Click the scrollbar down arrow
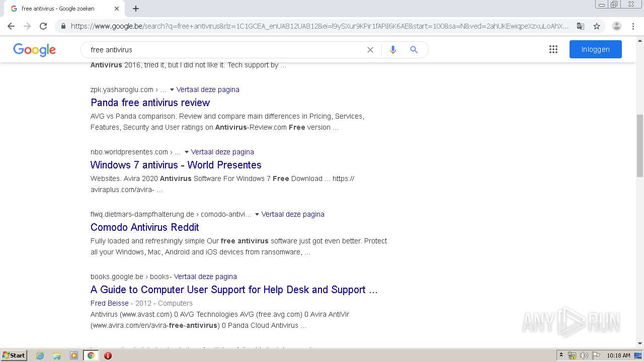Image resolution: width=644 pixels, height=362 pixels. click(640, 343)
